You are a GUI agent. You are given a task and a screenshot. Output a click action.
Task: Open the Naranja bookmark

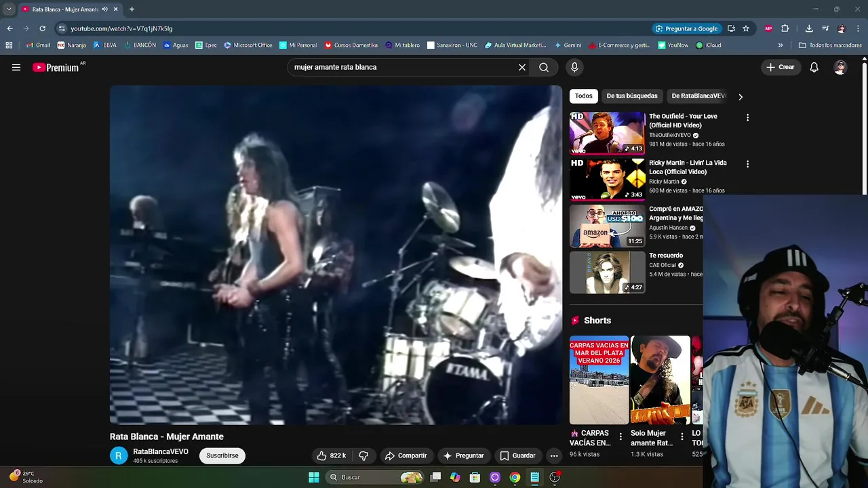point(72,45)
